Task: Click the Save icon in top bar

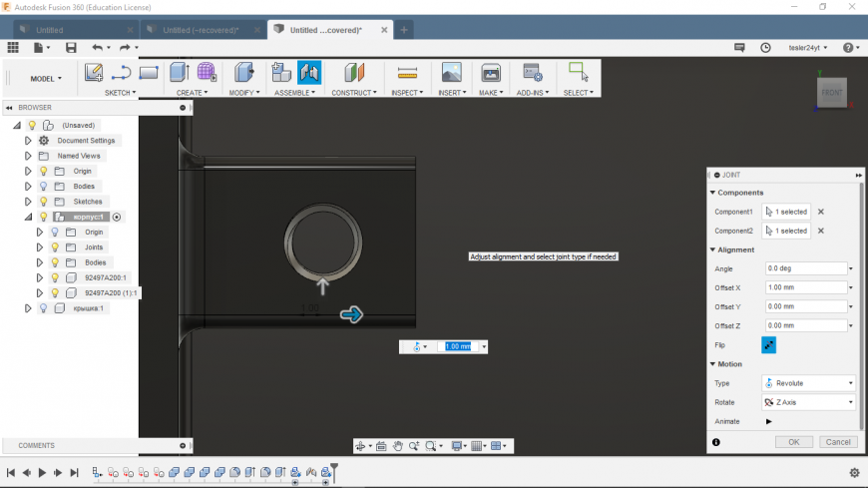Action: 71,47
